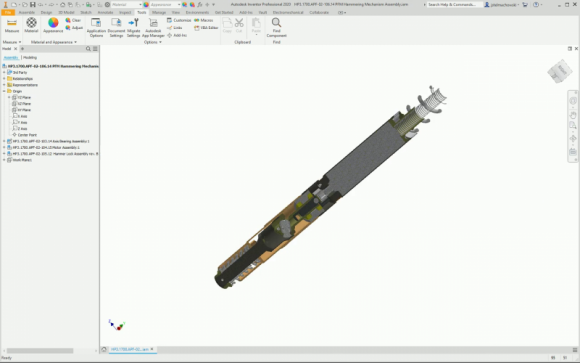
Task: Switch to the Collaborate ribbon tab
Action: coord(319,13)
